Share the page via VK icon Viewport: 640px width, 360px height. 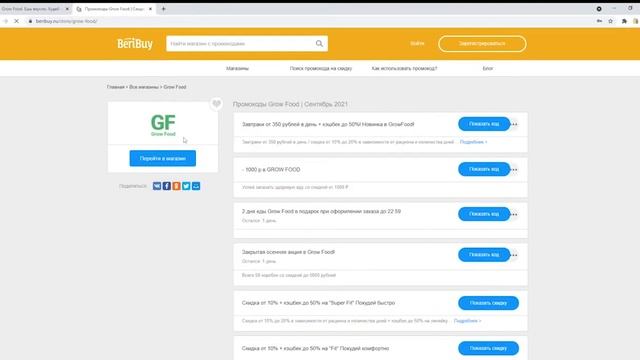[x=157, y=186]
